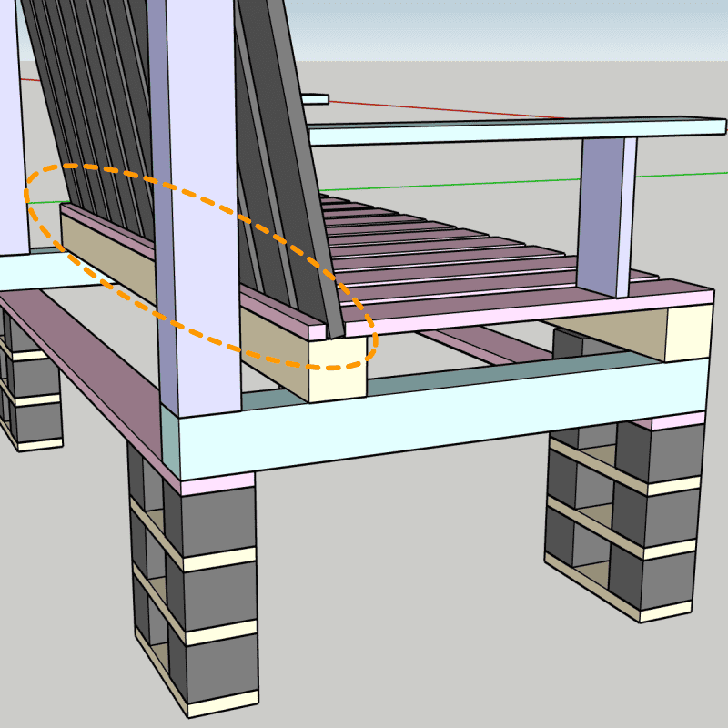Select the short purple armrest support post

coord(606,216)
